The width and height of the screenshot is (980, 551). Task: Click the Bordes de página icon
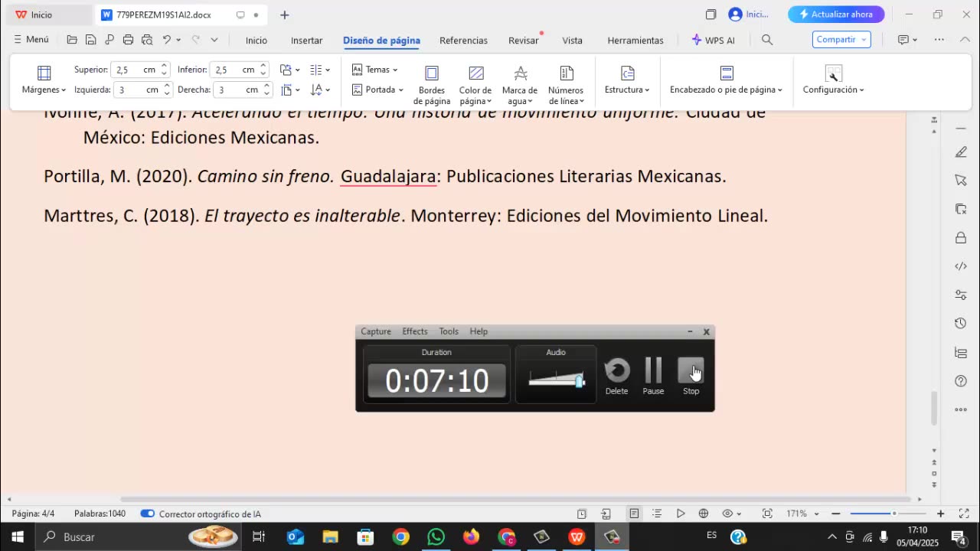tap(432, 73)
